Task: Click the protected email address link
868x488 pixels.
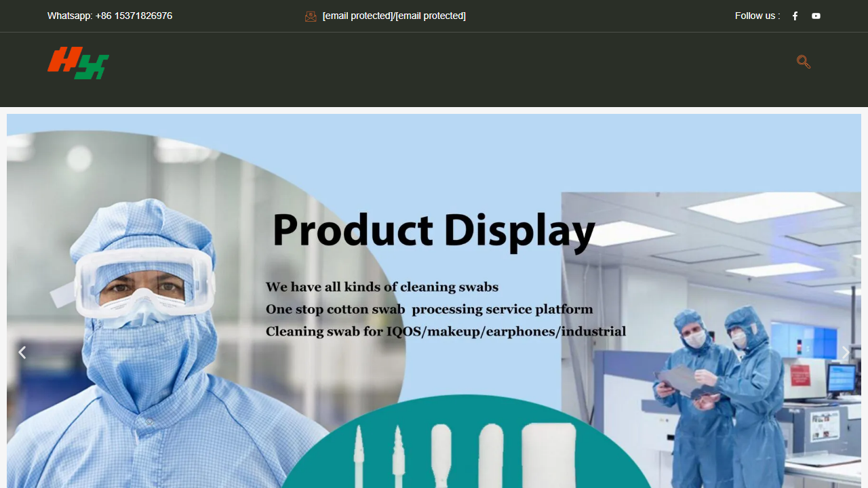Action: point(394,16)
